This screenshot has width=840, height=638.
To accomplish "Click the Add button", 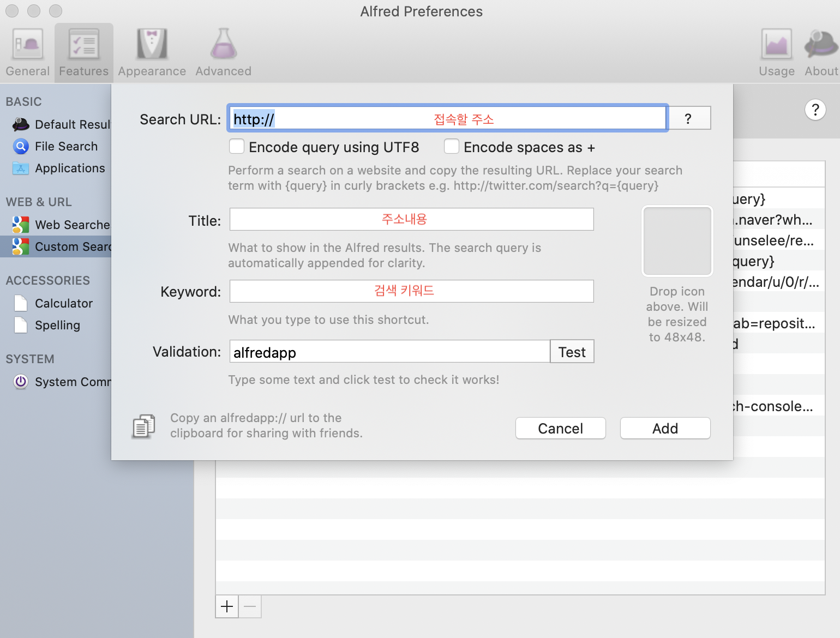I will (x=665, y=428).
